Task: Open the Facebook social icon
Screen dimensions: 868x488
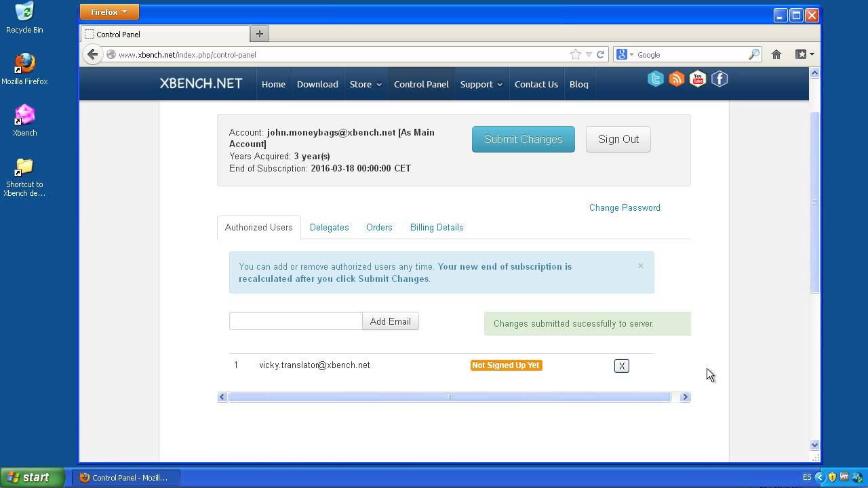Action: click(719, 79)
